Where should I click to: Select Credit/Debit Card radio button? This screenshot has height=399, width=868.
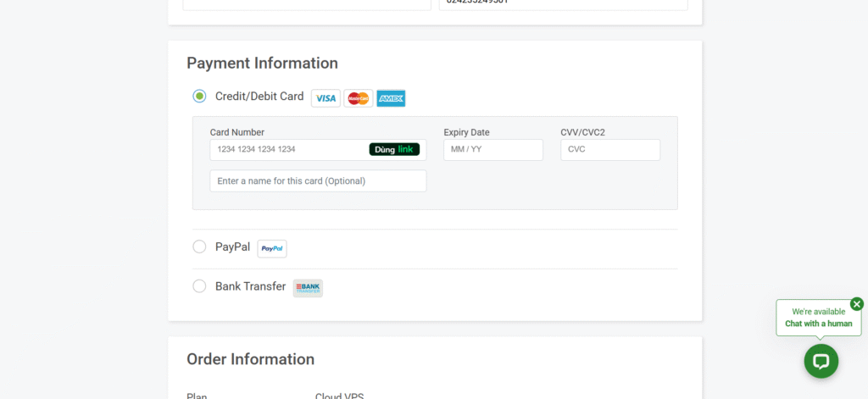click(199, 97)
